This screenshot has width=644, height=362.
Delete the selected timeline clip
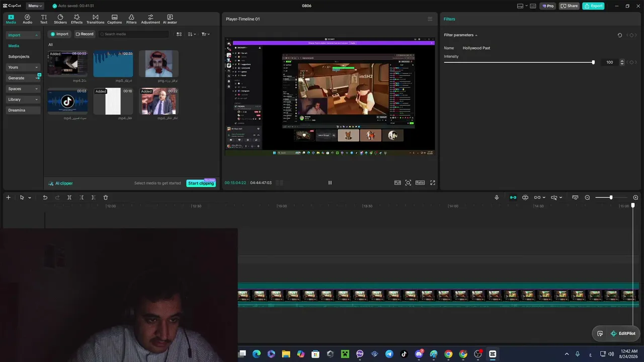pos(106,198)
